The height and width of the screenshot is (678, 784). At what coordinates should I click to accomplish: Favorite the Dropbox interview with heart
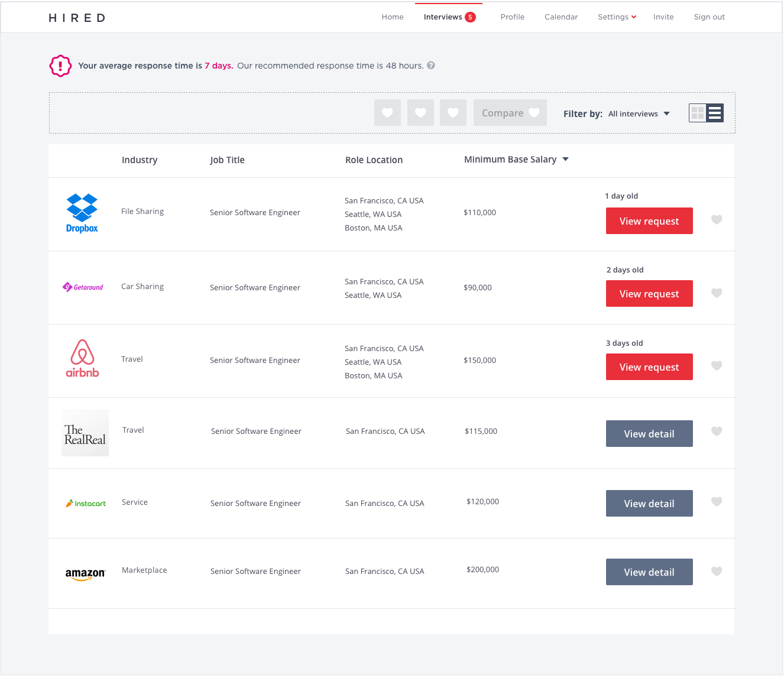717,220
